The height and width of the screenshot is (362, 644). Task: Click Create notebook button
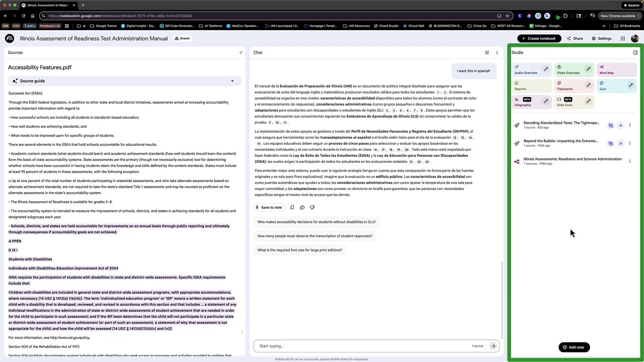click(539, 39)
